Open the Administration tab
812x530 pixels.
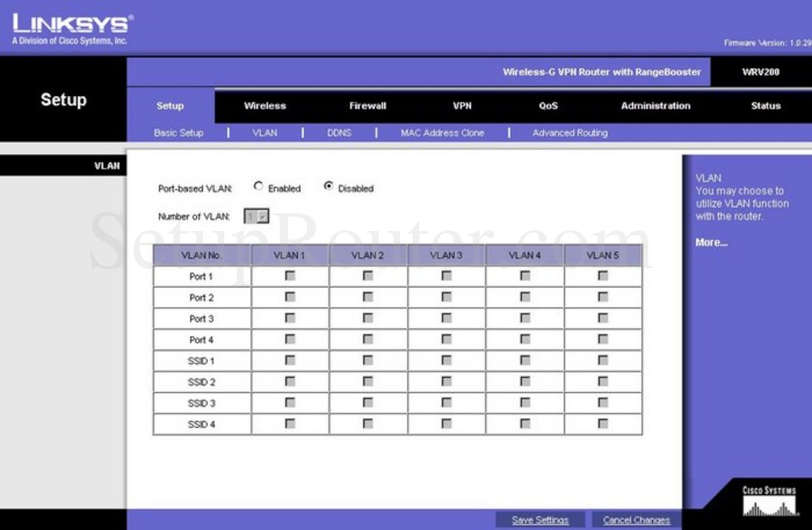(x=656, y=106)
